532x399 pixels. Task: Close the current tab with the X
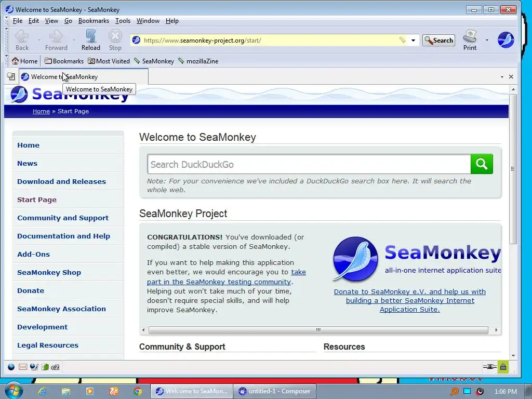[511, 77]
